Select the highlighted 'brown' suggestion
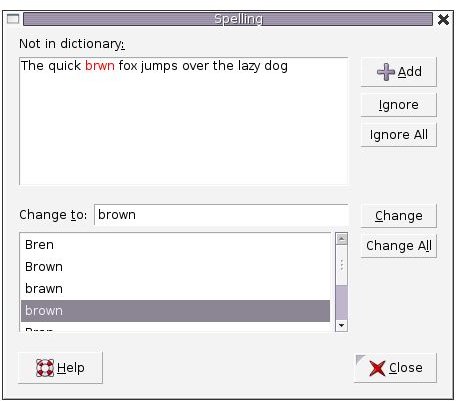This screenshot has height=401, width=456. tap(175, 311)
